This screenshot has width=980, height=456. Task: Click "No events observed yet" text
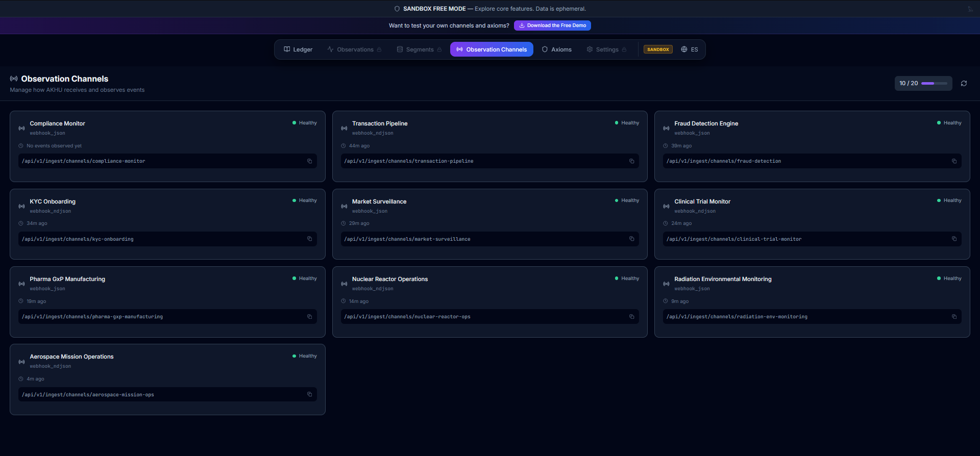click(x=54, y=146)
